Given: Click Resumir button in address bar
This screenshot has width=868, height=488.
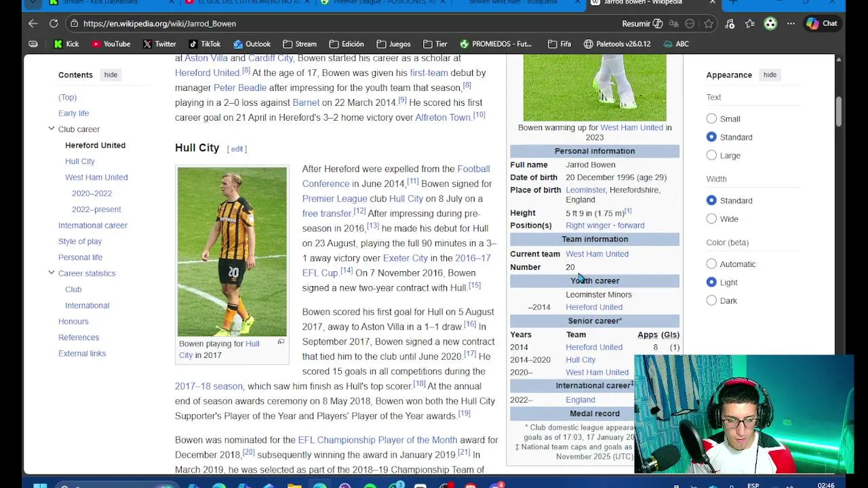Looking at the screenshot, I should coord(642,23).
